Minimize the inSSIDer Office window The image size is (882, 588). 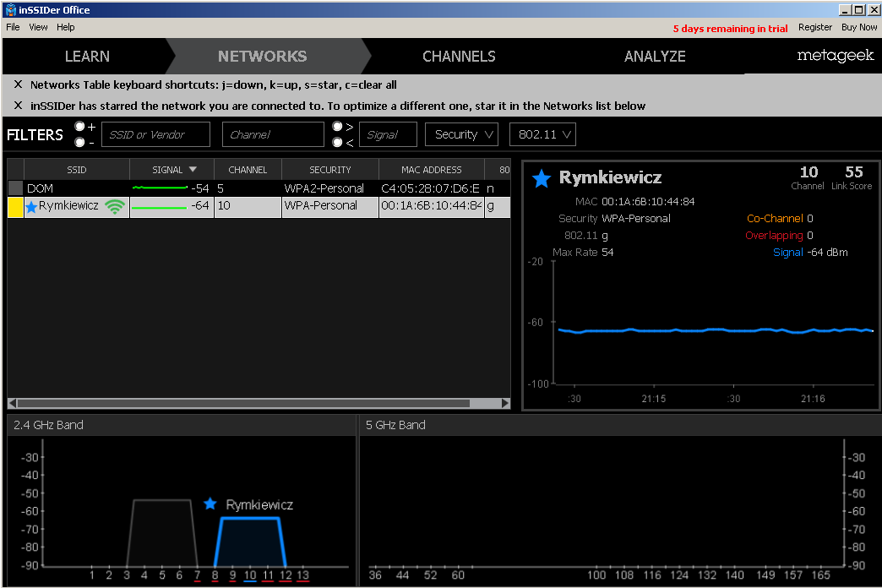(x=844, y=9)
